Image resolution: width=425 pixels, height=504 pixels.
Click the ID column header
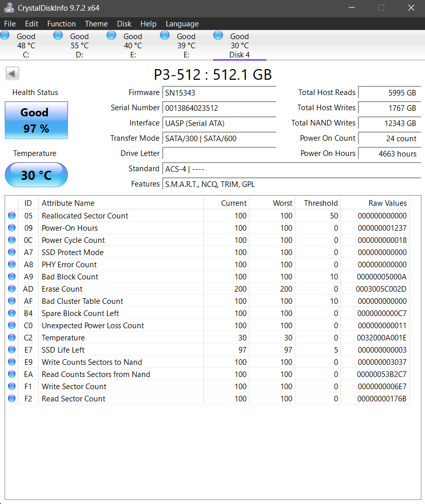coord(28,203)
